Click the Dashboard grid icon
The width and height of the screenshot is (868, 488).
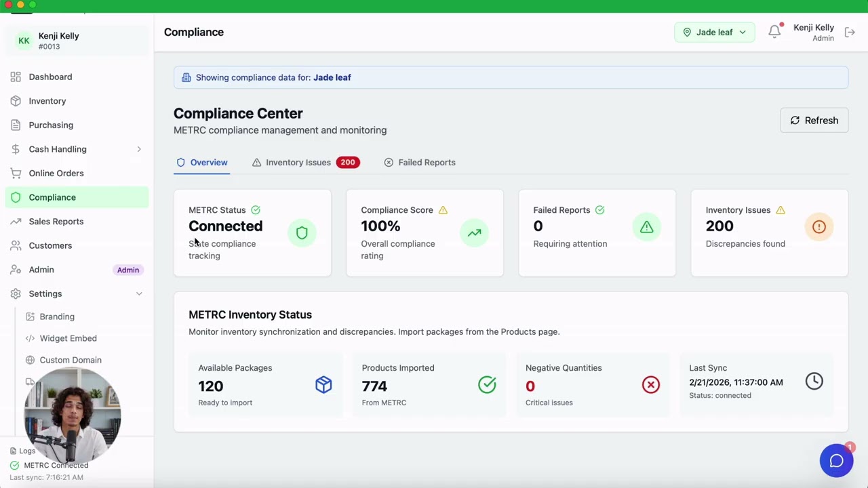[16, 77]
